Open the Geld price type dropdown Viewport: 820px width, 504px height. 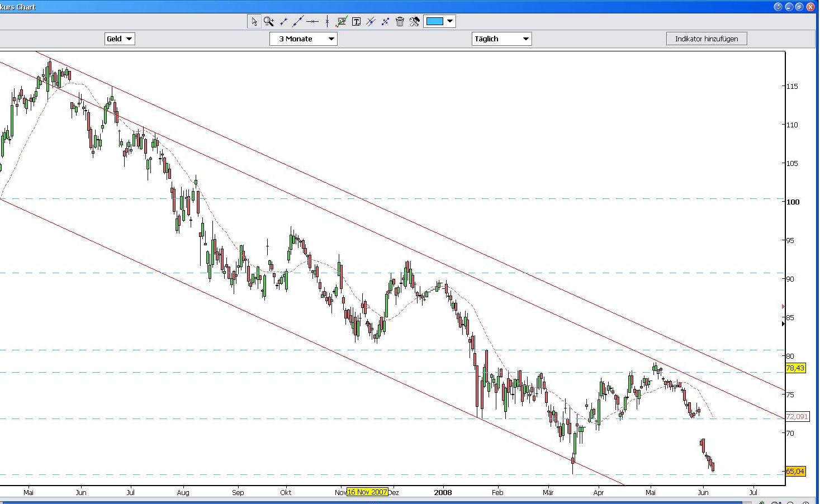120,39
